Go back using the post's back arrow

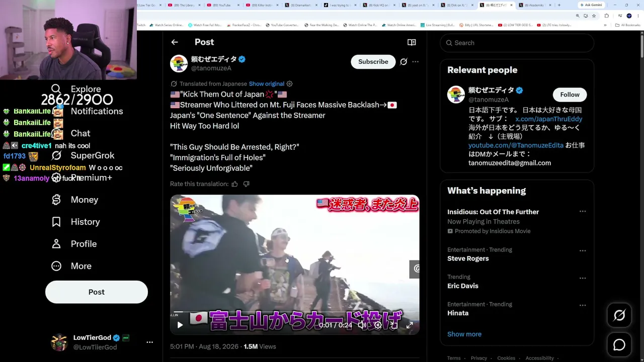click(175, 42)
